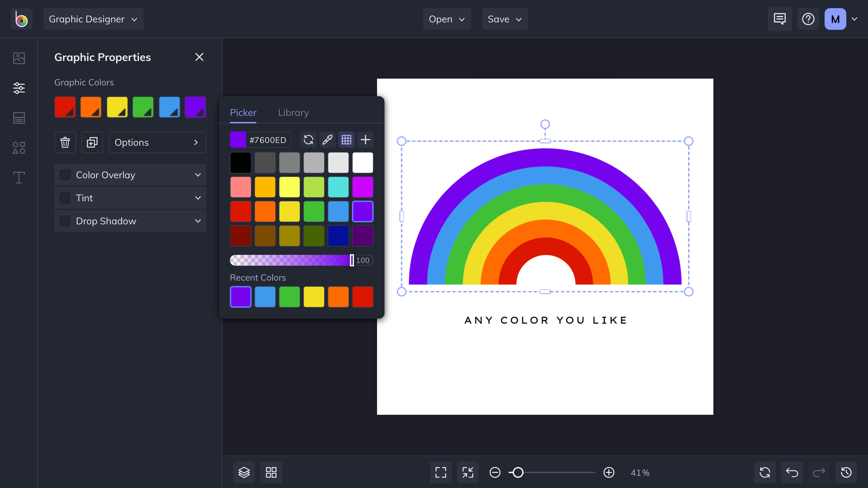This screenshot has height=488, width=868.
Task: Open the edit history icon
Action: (846, 472)
